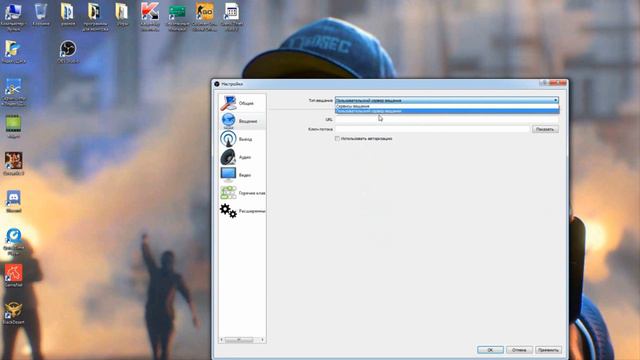Select the Diablo III desktop shortcut
This screenshot has width=640, height=360.
(13, 164)
